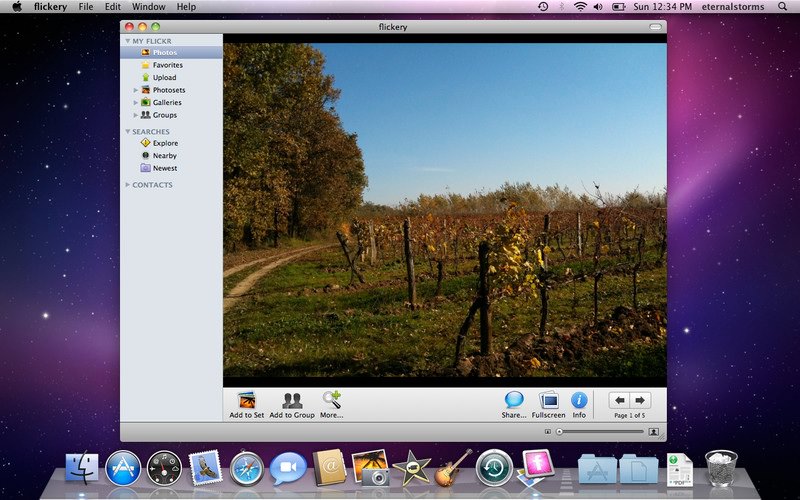Collapse the My Flickr section
This screenshot has height=500, width=800.
[128, 41]
